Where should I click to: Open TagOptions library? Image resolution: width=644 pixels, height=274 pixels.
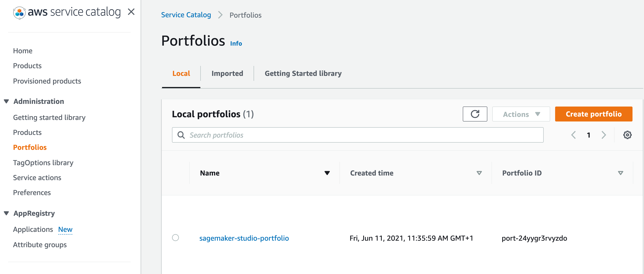pos(43,163)
